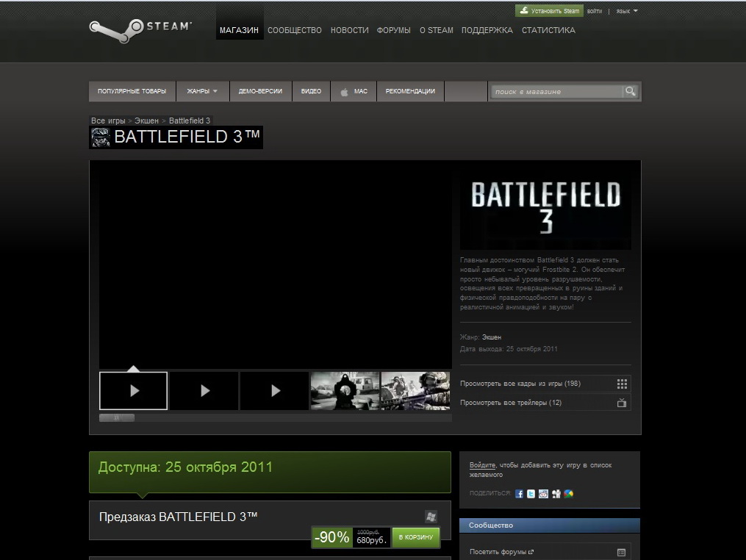746x560 pixels.
Task: Go to НОВОСТИ section
Action: (350, 30)
